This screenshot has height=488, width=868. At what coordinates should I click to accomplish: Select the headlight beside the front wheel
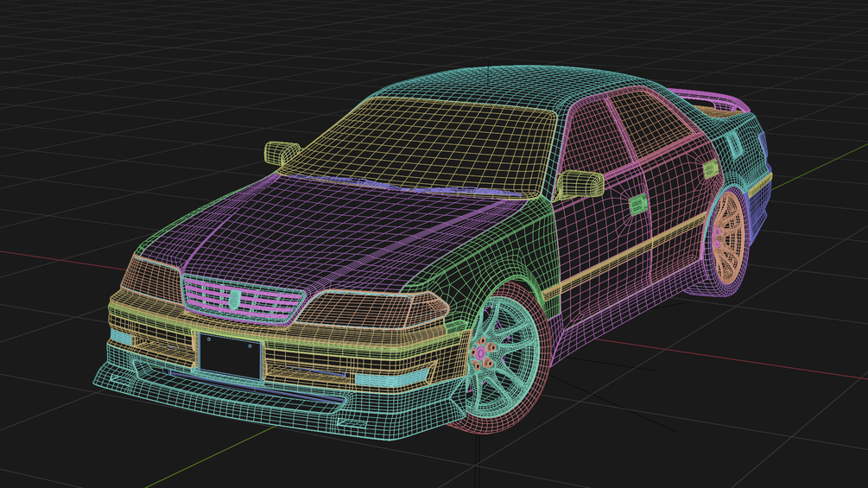pyautogui.click(x=374, y=310)
